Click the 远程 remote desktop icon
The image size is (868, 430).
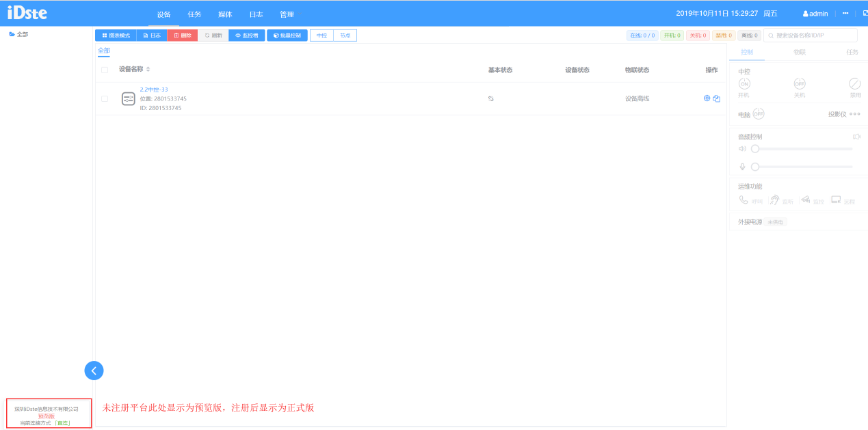point(835,200)
